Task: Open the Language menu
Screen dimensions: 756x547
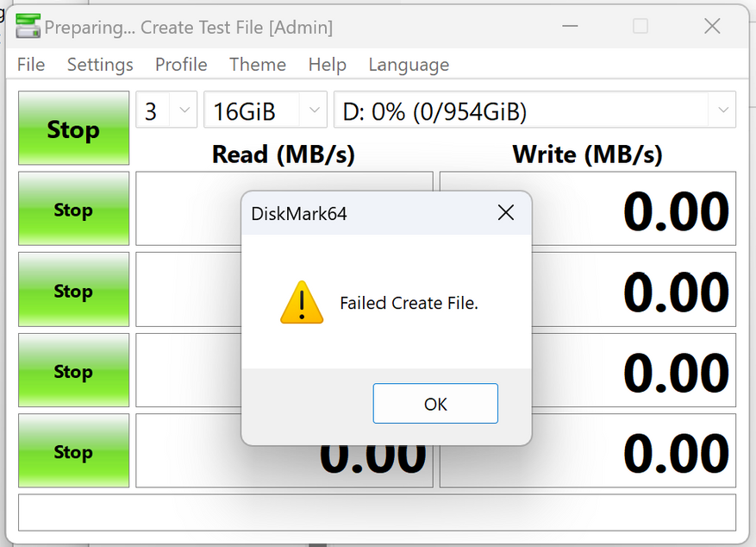Action: 409,65
